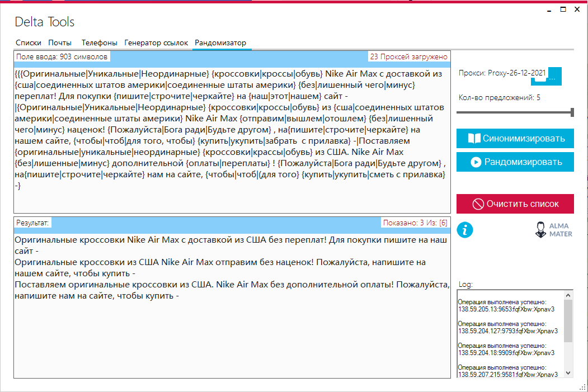588x392 pixels.
Task: Clear list with Очистить список button
Action: pyautogui.click(x=515, y=204)
